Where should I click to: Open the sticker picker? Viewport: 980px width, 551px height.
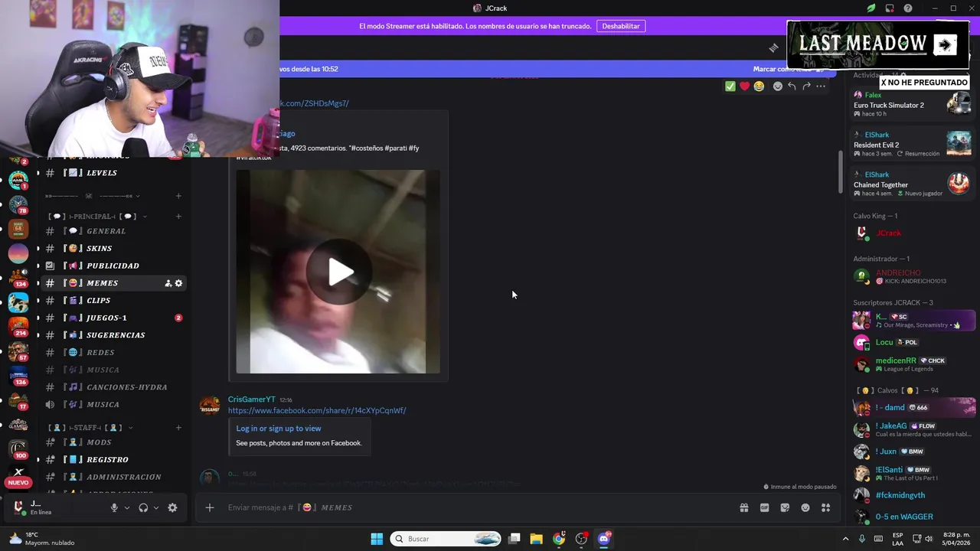(785, 507)
